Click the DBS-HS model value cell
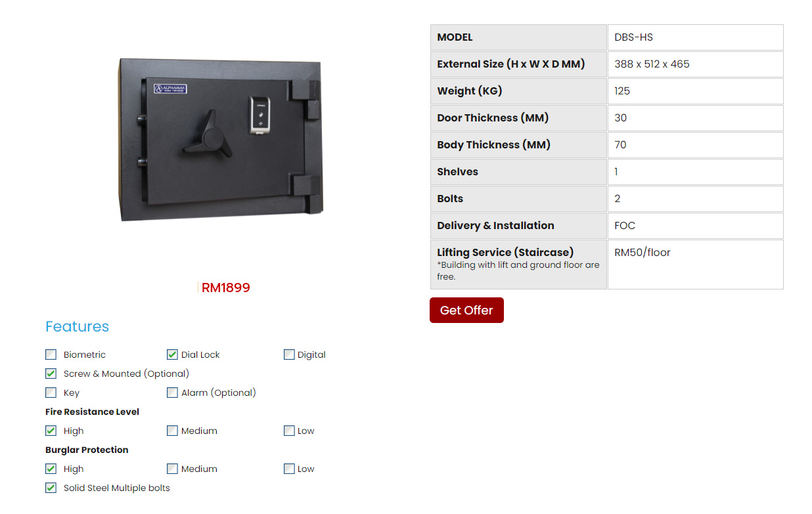 pos(694,37)
